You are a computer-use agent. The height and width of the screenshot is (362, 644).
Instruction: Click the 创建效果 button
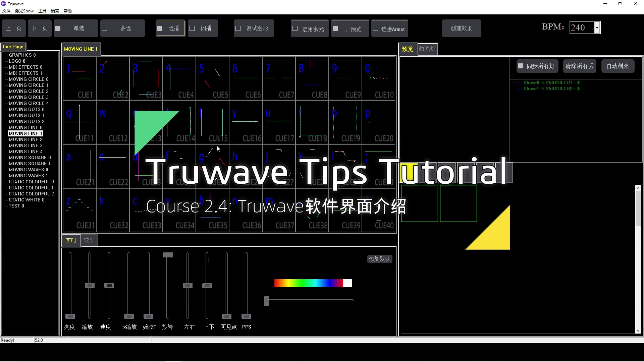pyautogui.click(x=461, y=28)
